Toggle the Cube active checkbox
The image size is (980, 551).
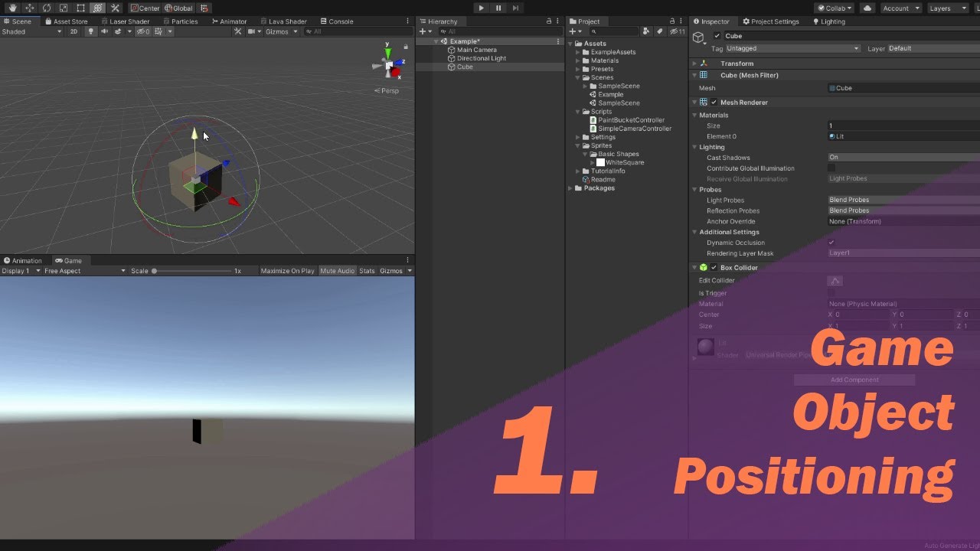717,36
